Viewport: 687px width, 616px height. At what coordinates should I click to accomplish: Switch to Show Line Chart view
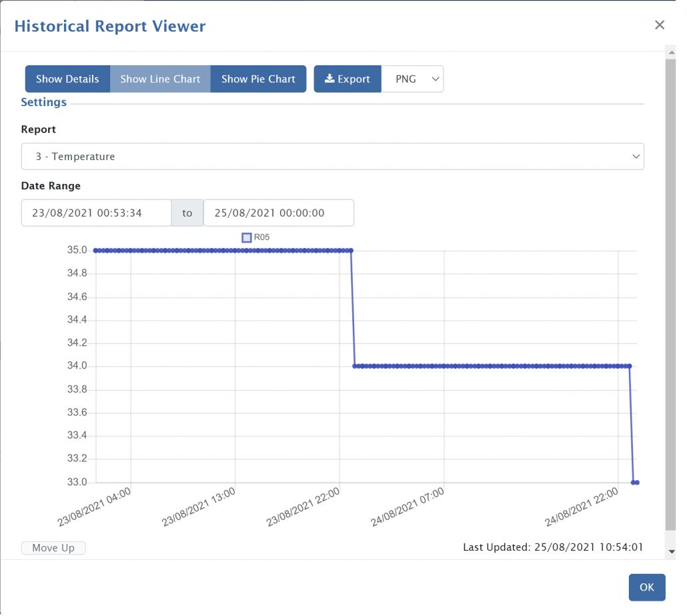tap(160, 79)
